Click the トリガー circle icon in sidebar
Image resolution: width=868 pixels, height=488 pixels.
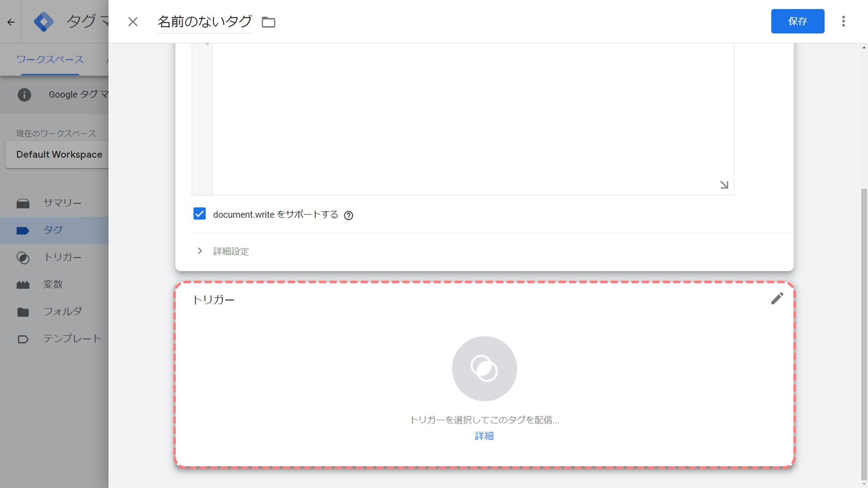23,258
